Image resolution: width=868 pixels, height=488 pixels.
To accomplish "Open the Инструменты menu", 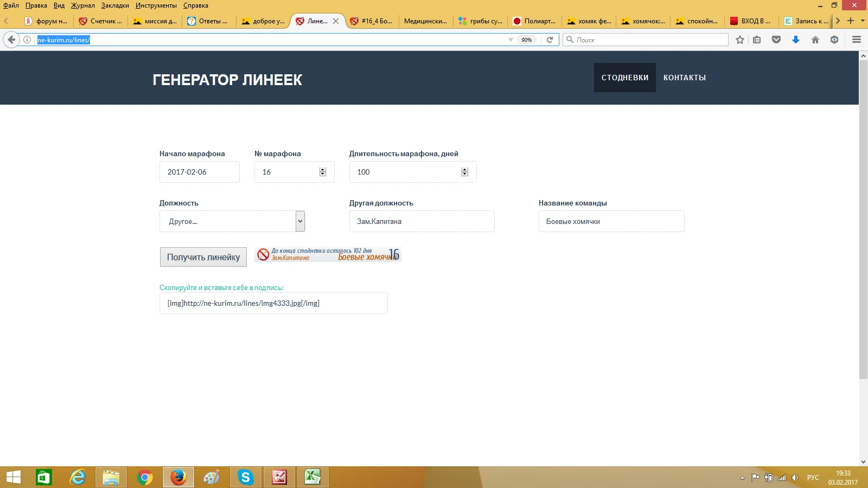I will (x=156, y=5).
